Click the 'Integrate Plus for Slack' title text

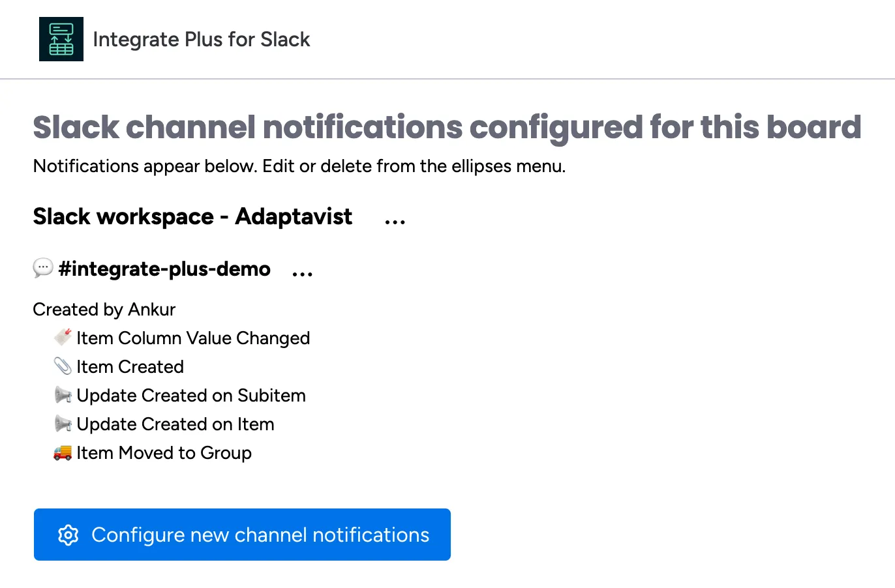coord(202,39)
